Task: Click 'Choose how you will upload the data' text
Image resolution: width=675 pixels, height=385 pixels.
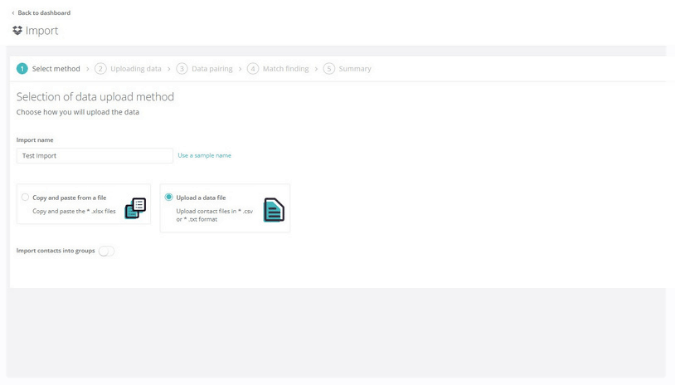Action: [x=78, y=112]
